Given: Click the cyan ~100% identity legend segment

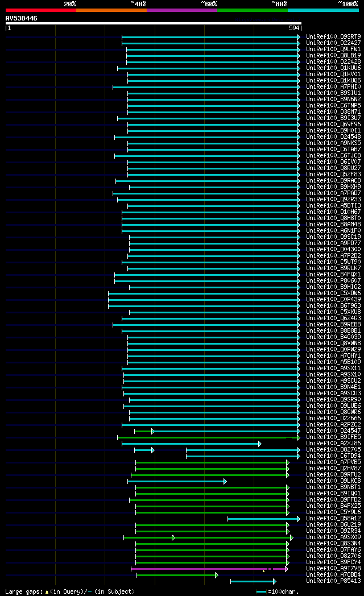Looking at the screenshot, I should 324,10.
